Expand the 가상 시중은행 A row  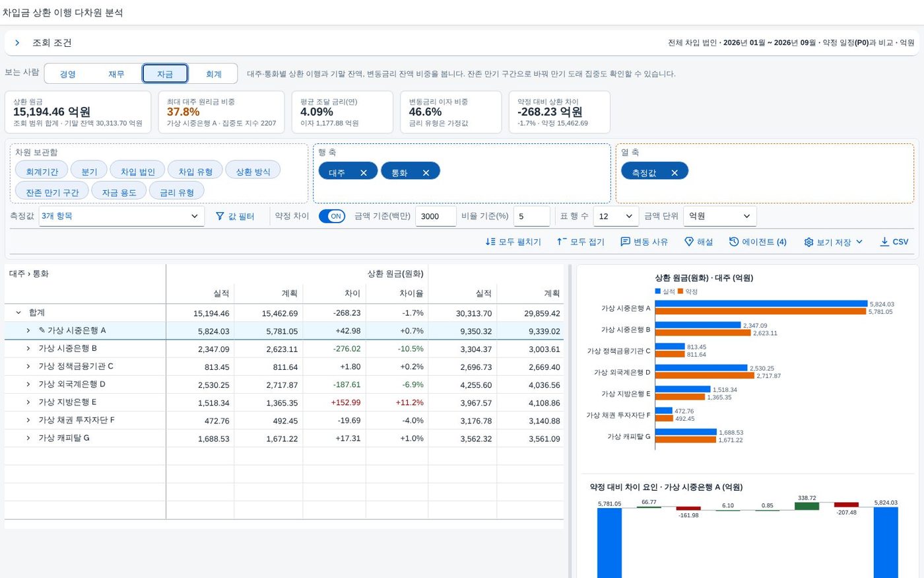(x=28, y=330)
